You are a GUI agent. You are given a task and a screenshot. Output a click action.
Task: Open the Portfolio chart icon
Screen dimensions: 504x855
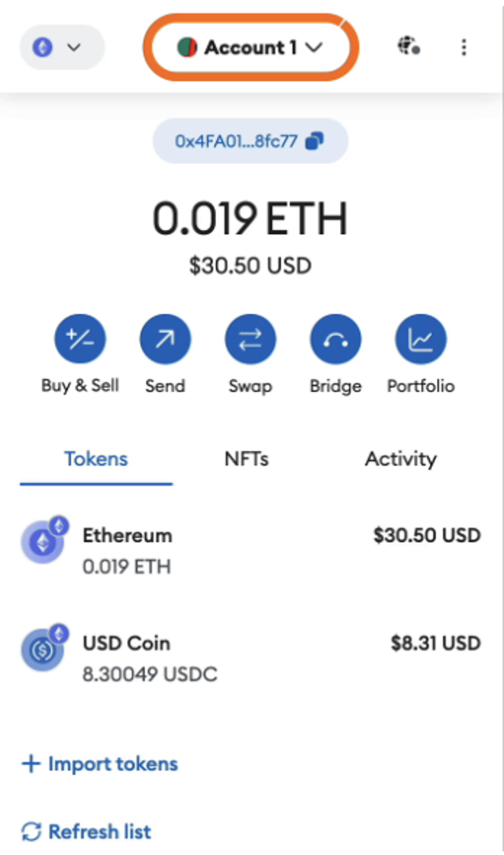click(x=420, y=339)
